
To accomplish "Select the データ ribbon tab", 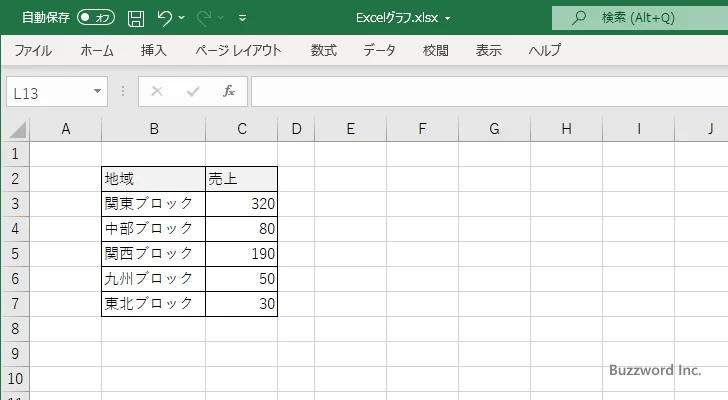I will pyautogui.click(x=379, y=50).
